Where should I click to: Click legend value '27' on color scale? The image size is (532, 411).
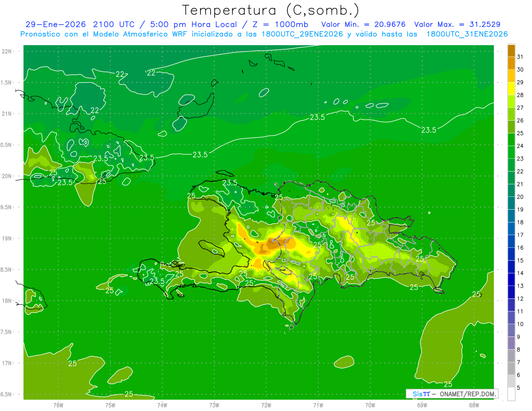(x=520, y=108)
